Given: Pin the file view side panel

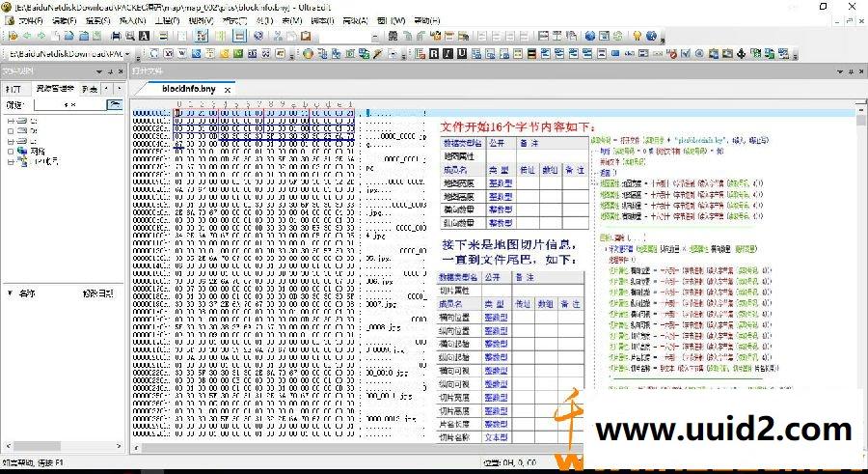Looking at the screenshot, I should [110, 71].
